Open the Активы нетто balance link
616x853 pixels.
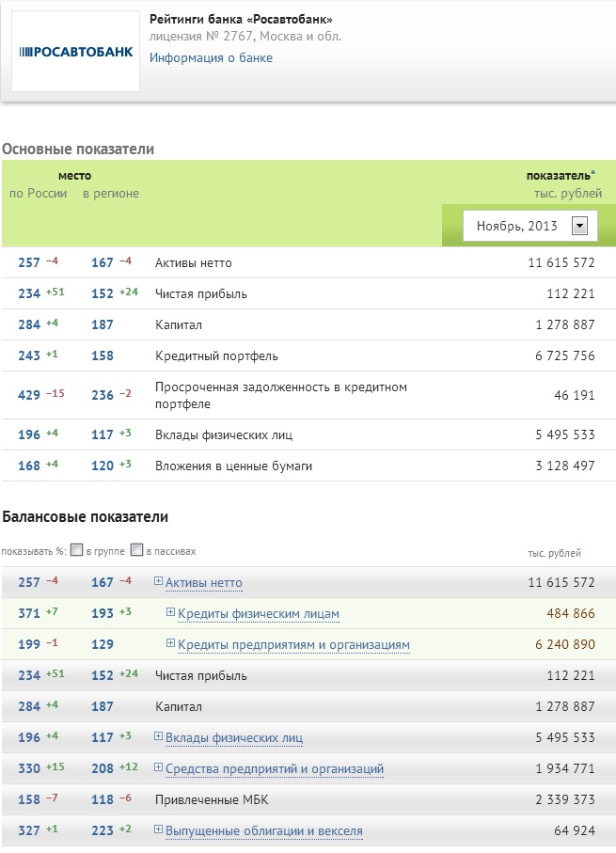tap(204, 583)
